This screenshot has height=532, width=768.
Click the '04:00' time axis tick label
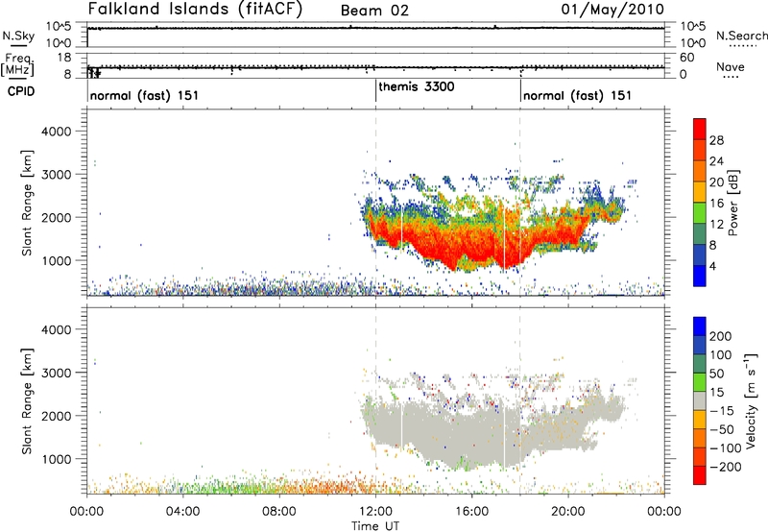click(x=182, y=512)
